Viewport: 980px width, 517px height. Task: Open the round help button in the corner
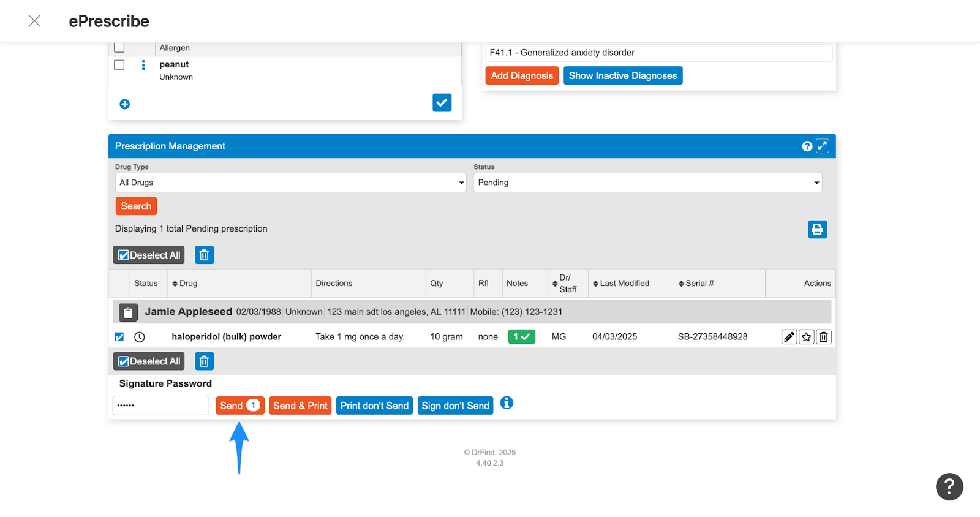(x=949, y=487)
